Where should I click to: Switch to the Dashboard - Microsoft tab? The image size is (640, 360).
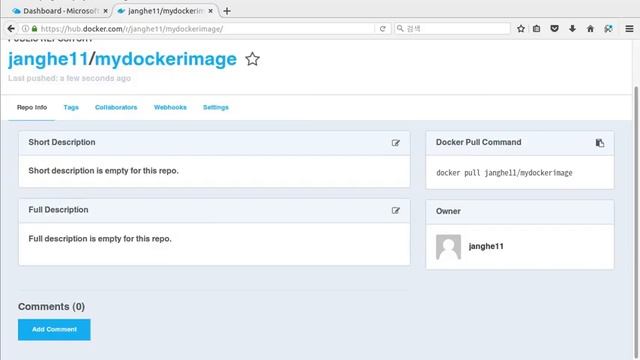point(60,11)
